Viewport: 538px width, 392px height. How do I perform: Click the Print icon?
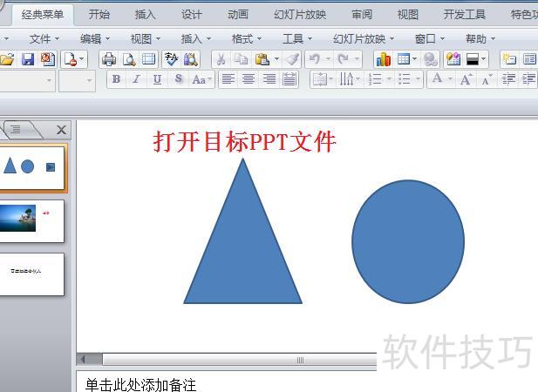pos(109,59)
